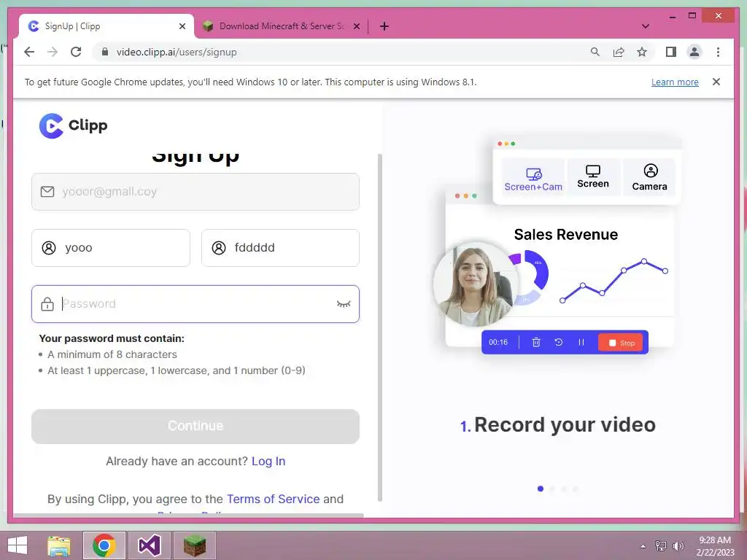Viewport: 747px width, 560px height.
Task: Dismiss the Chrome update notification bar
Action: point(716,82)
